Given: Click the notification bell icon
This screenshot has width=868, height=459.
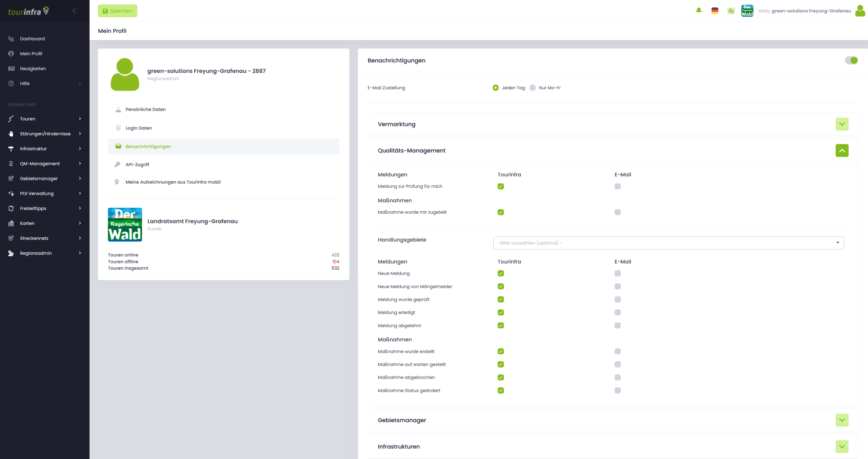Looking at the screenshot, I should [699, 11].
